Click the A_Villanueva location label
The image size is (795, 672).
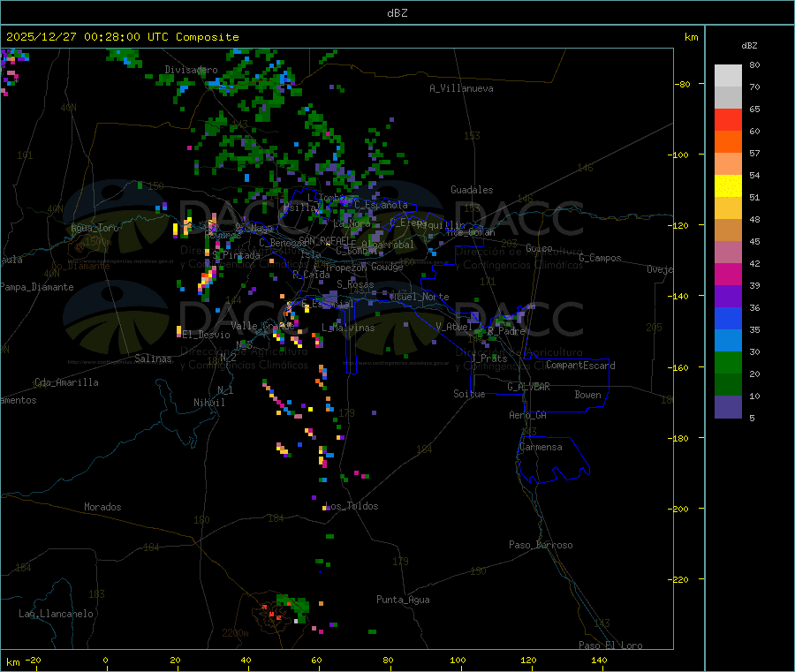click(461, 88)
